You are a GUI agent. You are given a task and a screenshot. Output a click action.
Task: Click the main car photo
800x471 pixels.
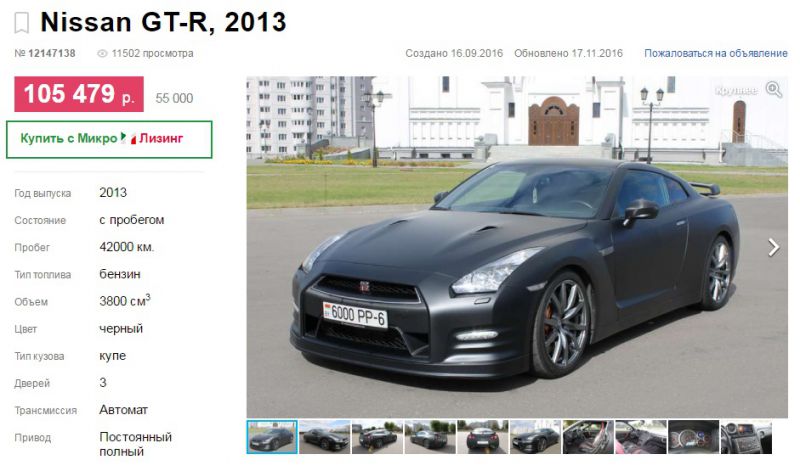click(517, 247)
